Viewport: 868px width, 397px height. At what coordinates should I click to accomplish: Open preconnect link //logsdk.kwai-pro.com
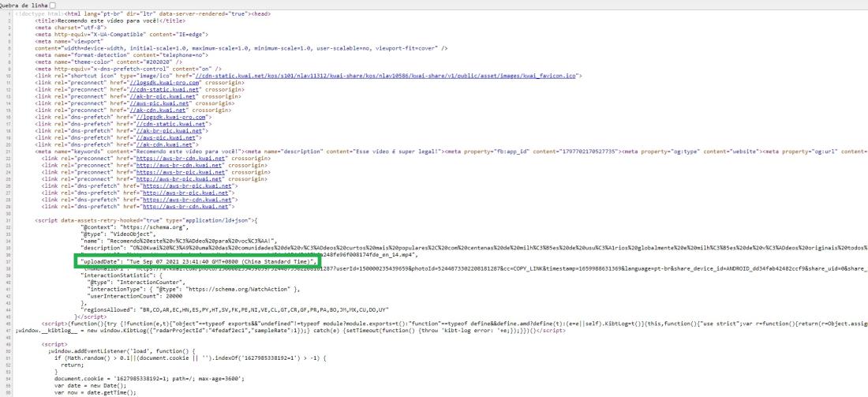pyautogui.click(x=164, y=83)
